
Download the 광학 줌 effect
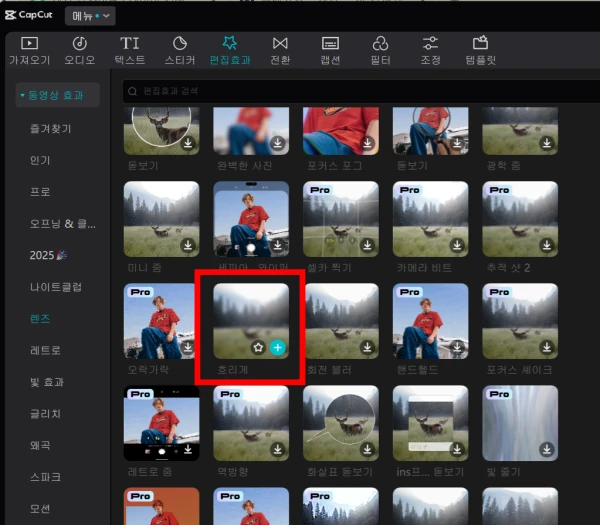547,143
